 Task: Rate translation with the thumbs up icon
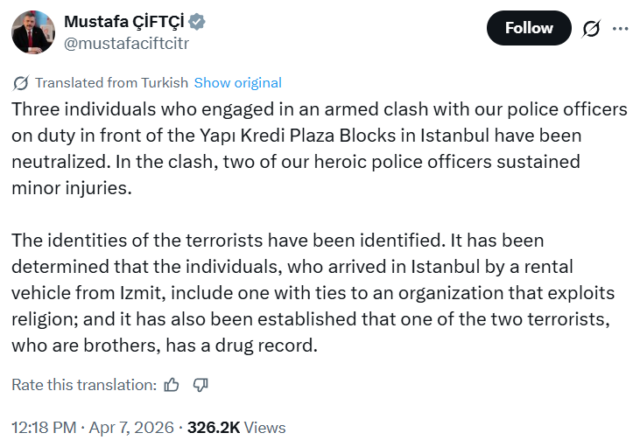172,384
